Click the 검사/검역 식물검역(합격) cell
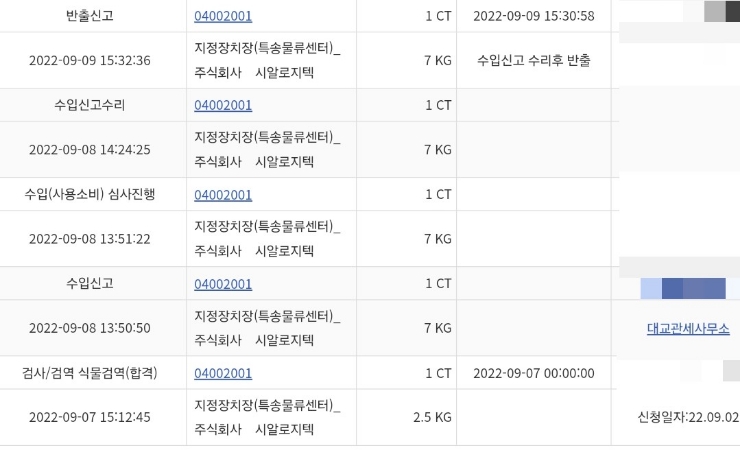 coord(90,373)
